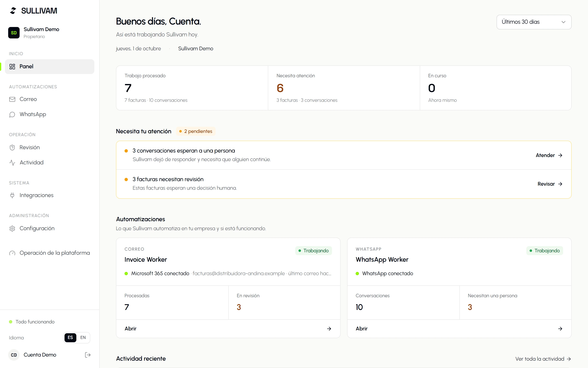
Task: Click the Trabajando badge on Invoice Worker
Action: coord(313,251)
